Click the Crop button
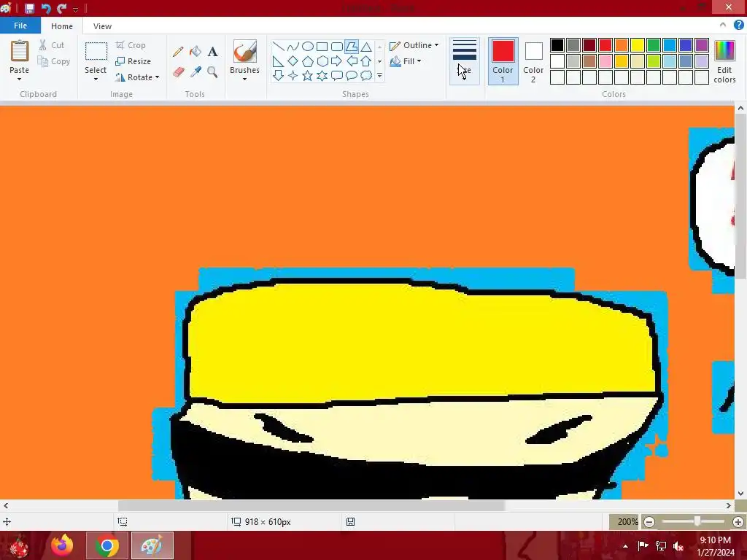 tap(131, 45)
